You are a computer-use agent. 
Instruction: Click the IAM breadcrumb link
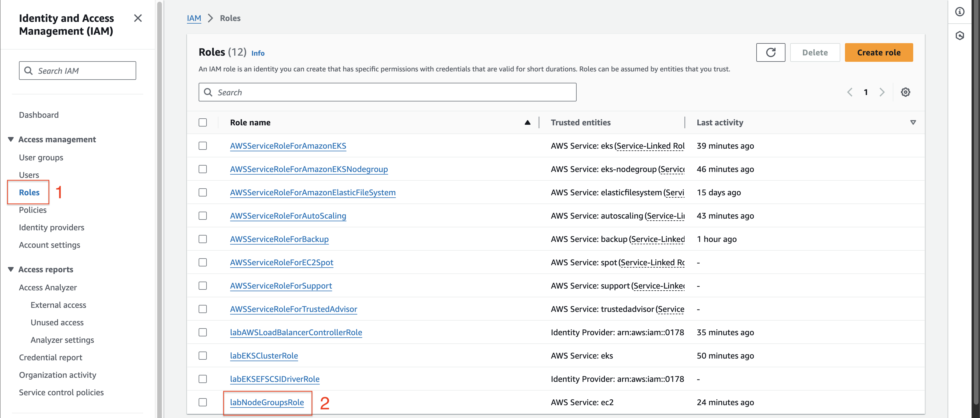point(194,18)
